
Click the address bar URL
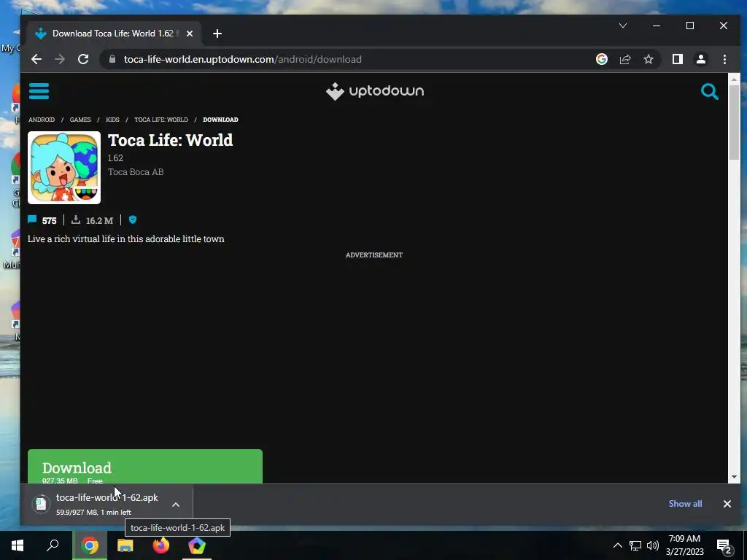pos(242,59)
